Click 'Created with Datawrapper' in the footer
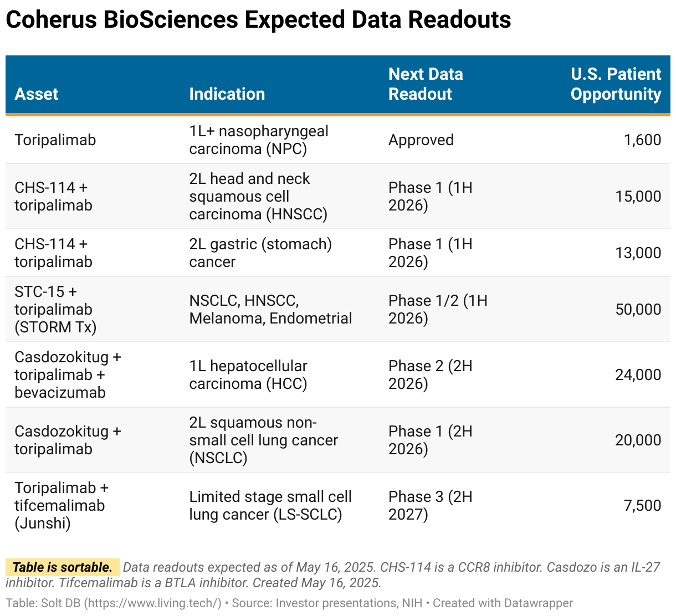Image resolution: width=676 pixels, height=616 pixels. tap(503, 603)
